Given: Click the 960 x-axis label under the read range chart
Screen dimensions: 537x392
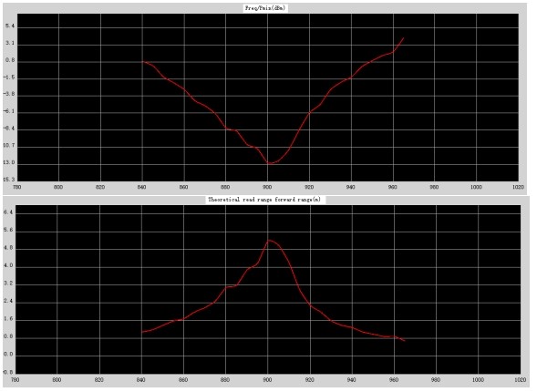Looking at the screenshot, I should tap(394, 379).
